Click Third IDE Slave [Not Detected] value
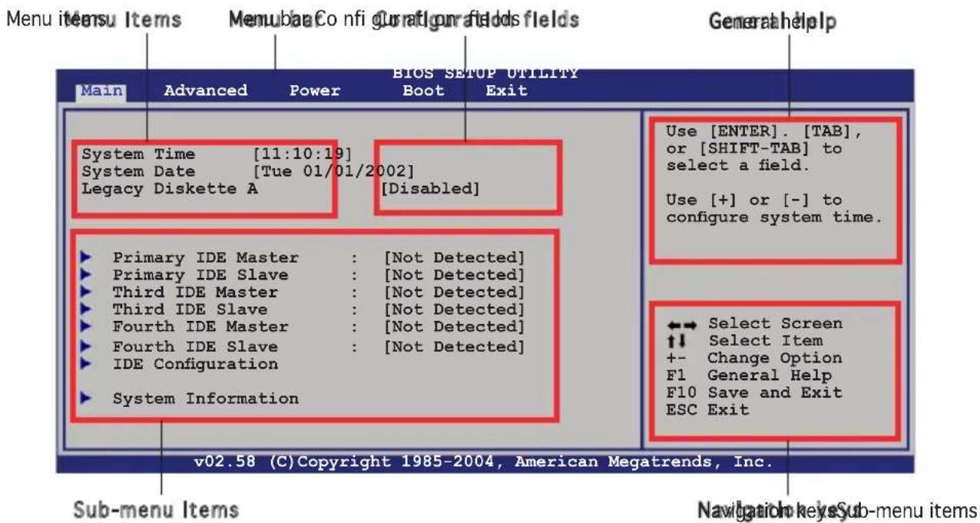The height and width of the screenshot is (523, 980). (x=455, y=309)
